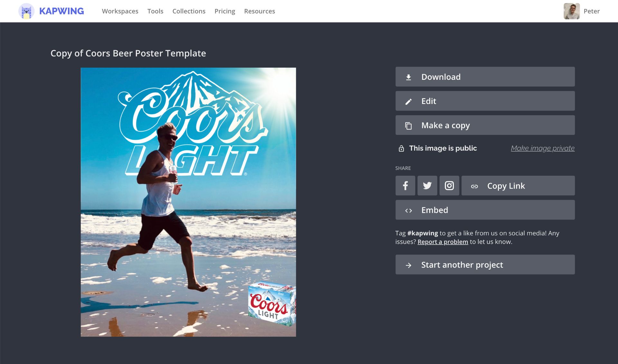Share the image on Instagram

tap(449, 186)
